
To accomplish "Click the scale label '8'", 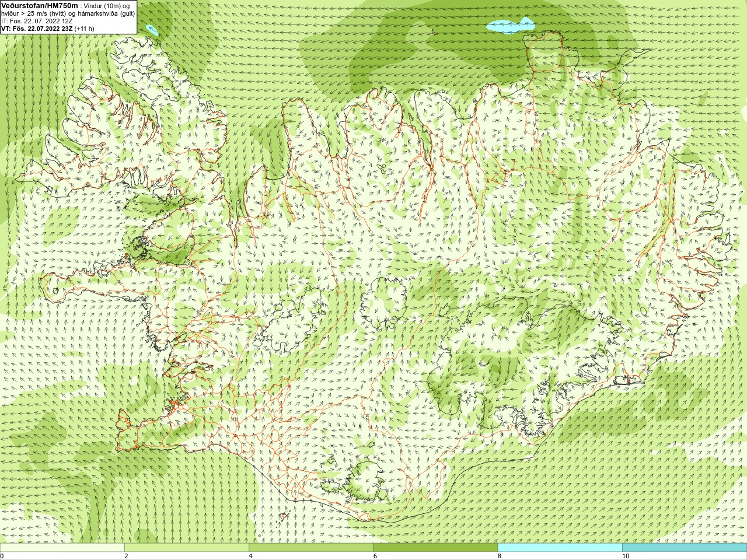I will coord(499,556).
